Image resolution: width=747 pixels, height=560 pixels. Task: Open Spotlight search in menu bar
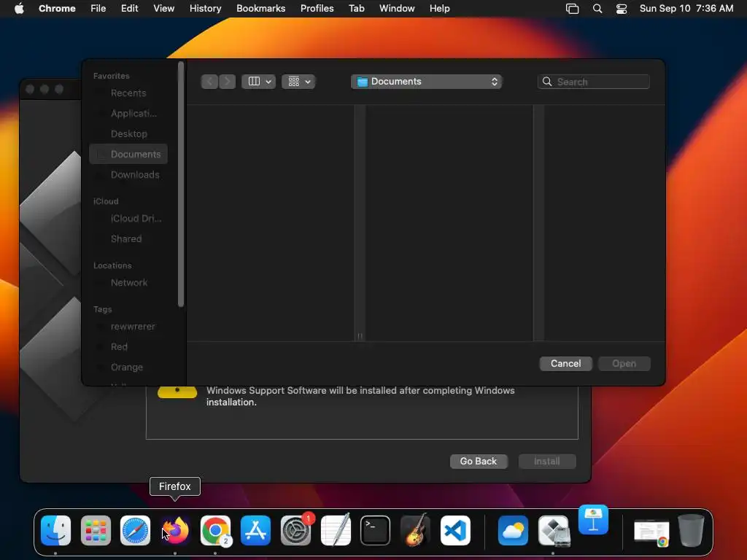point(597,9)
